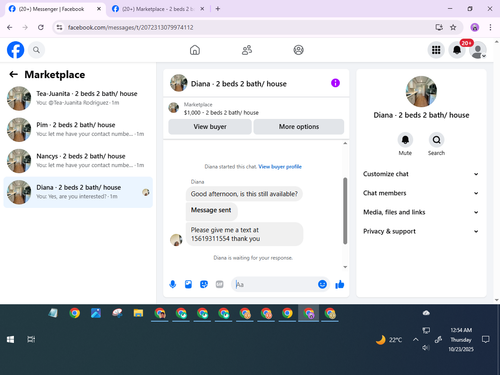Click the Facebook search magnifier icon

point(36,50)
